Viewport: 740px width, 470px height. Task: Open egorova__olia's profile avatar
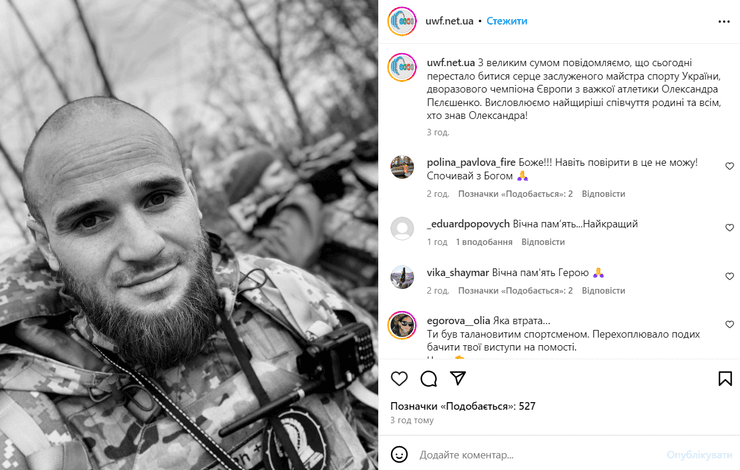(x=402, y=325)
